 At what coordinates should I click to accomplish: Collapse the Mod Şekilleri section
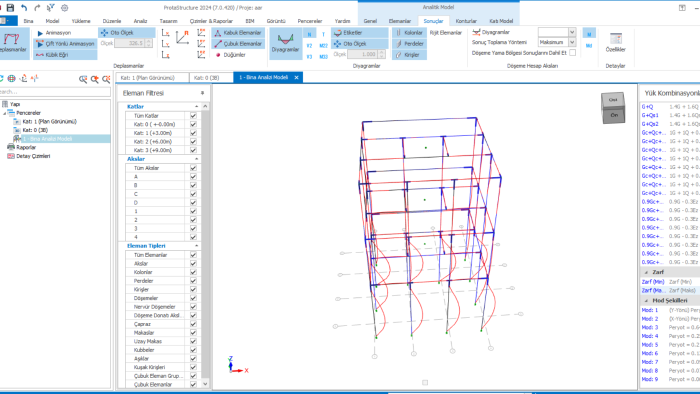[646, 301]
